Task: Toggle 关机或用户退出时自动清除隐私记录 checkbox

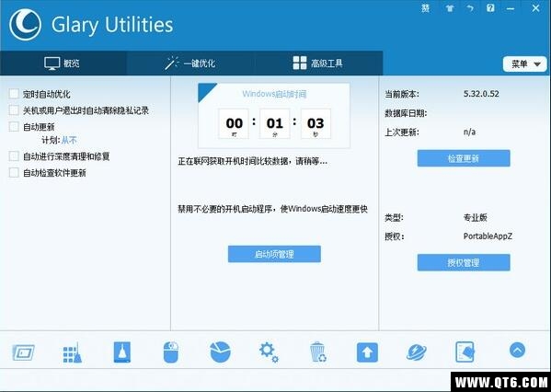Action: pos(14,110)
